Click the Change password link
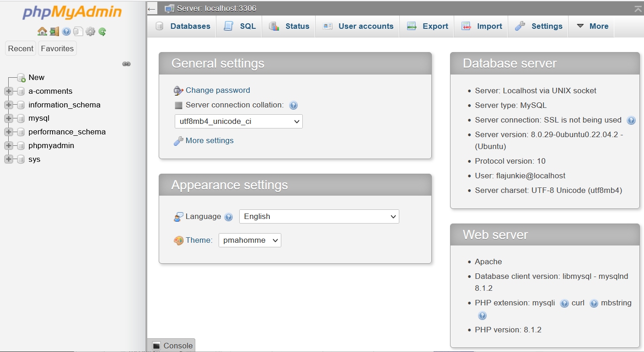 click(218, 91)
